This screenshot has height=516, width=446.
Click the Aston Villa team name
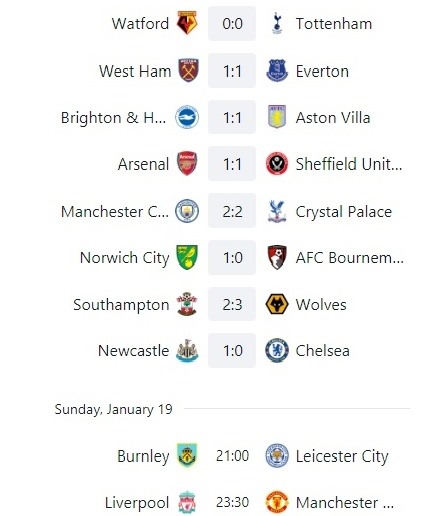tap(333, 118)
